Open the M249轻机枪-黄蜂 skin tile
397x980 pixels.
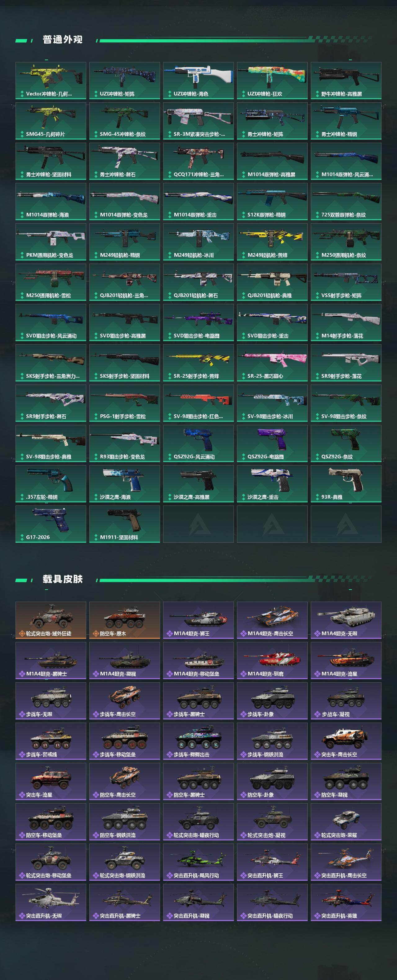[x=272, y=242]
